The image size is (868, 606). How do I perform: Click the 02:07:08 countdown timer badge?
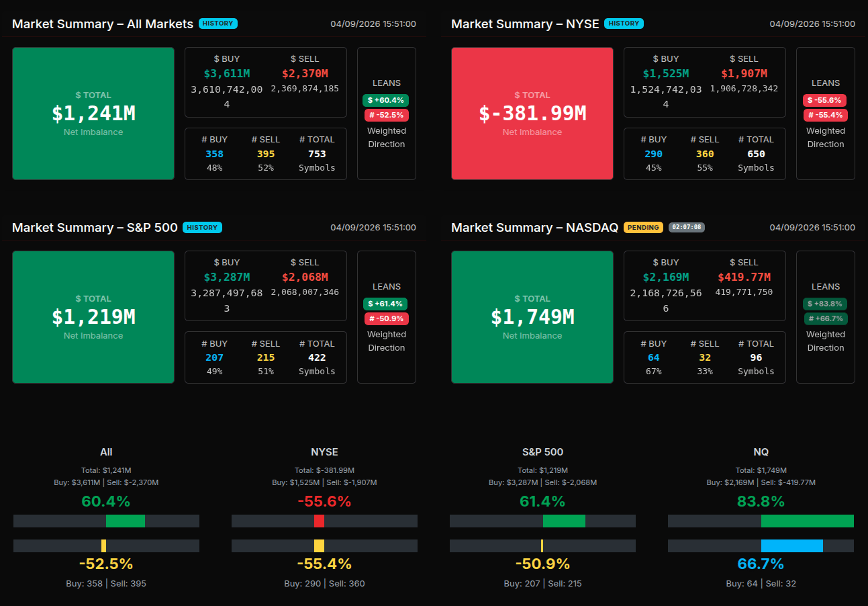point(686,228)
